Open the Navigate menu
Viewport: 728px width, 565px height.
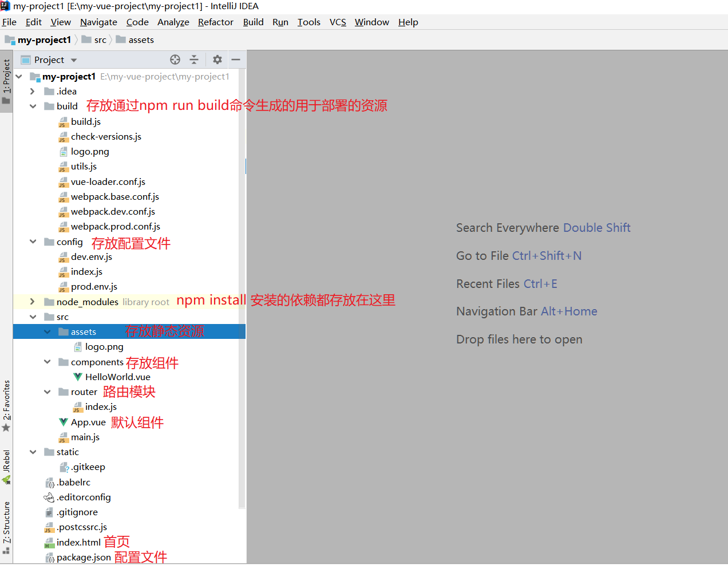tap(98, 22)
